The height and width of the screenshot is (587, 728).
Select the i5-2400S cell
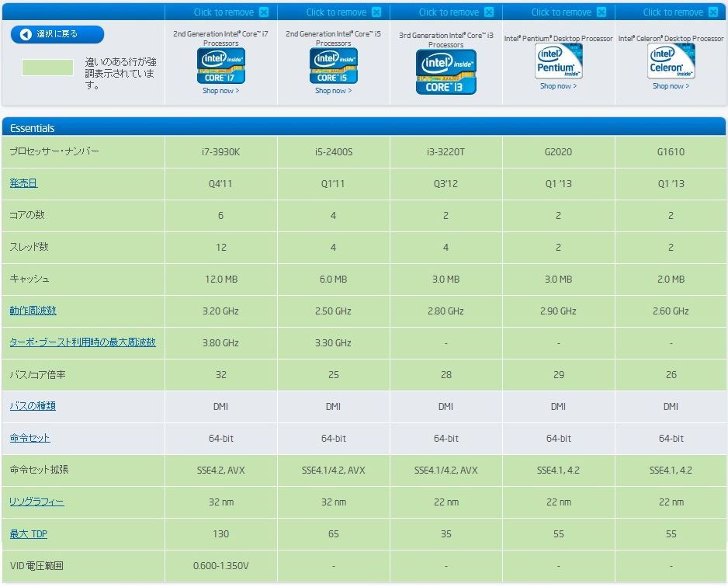coord(334,152)
